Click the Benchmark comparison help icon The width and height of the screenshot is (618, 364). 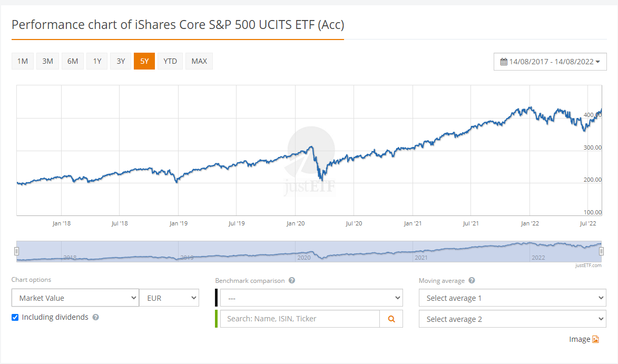pyautogui.click(x=292, y=280)
